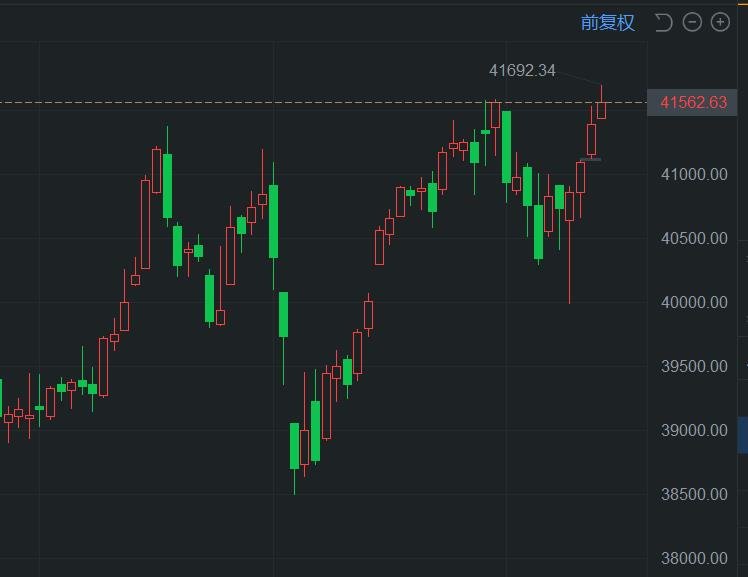748x577 pixels.
Task: Select the green candle at the chart's lowest point
Action: point(295,446)
